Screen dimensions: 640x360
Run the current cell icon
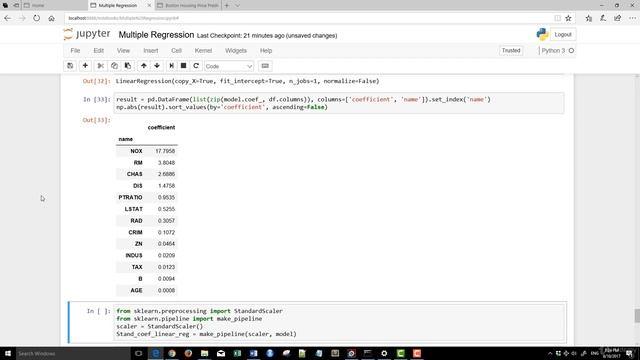click(x=171, y=66)
